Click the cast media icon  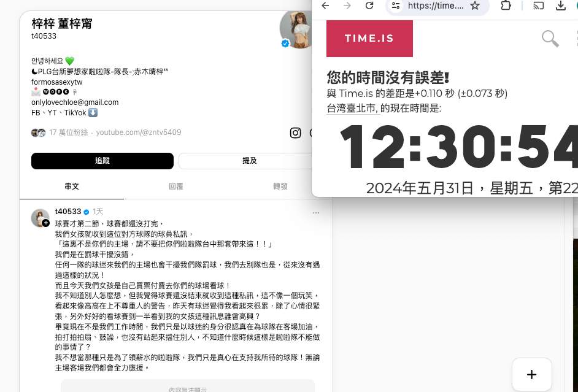pyautogui.click(x=539, y=6)
